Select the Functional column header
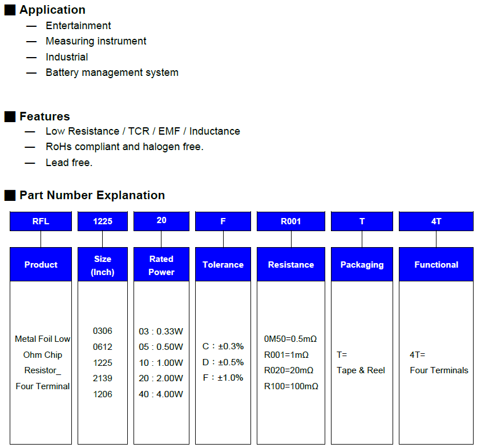Image resolution: width=481 pixels, height=448 pixels. [436, 265]
